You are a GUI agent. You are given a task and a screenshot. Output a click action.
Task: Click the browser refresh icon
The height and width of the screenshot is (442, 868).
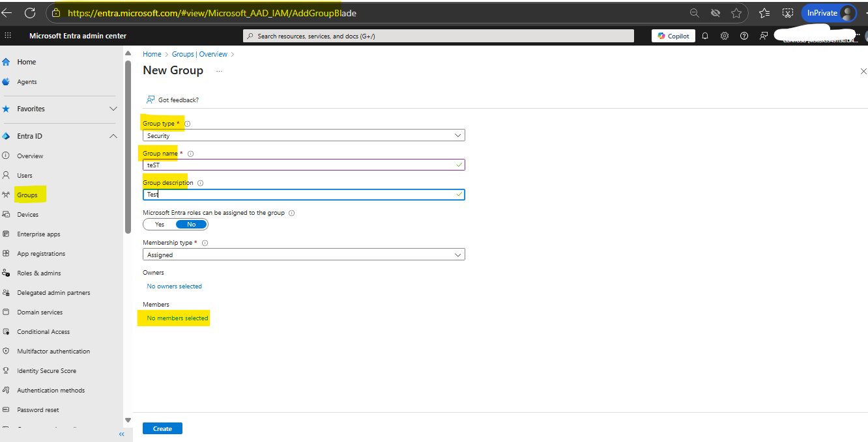[29, 13]
